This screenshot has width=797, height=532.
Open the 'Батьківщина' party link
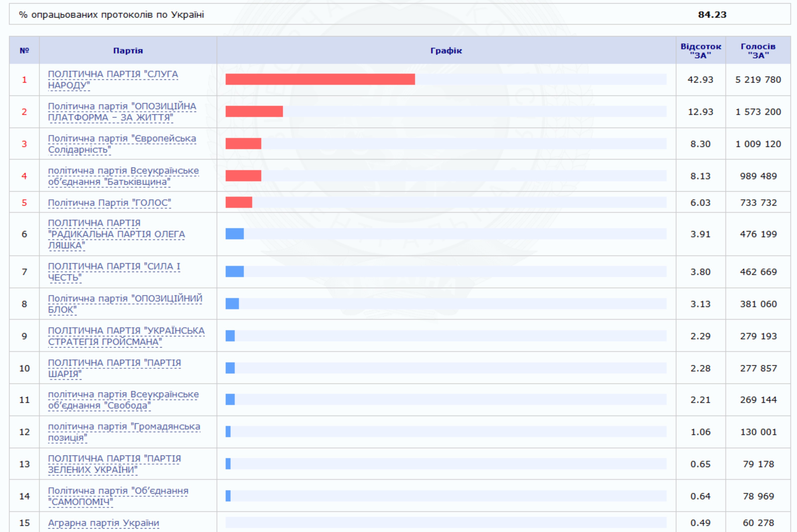[124, 176]
